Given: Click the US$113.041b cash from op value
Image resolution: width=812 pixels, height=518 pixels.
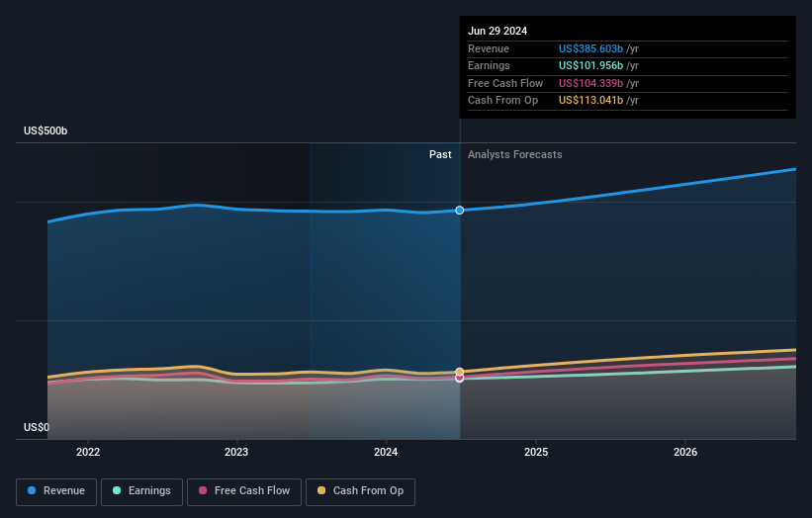Looking at the screenshot, I should coord(590,101).
